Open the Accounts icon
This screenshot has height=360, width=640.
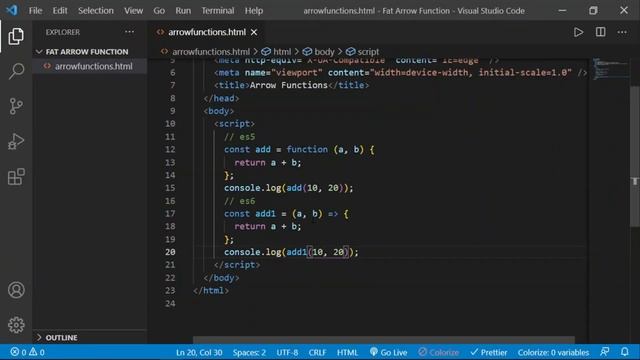(16, 290)
